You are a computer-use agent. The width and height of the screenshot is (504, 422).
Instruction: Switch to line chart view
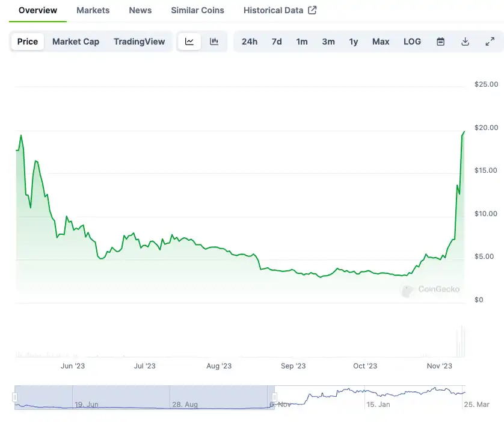[x=189, y=42]
